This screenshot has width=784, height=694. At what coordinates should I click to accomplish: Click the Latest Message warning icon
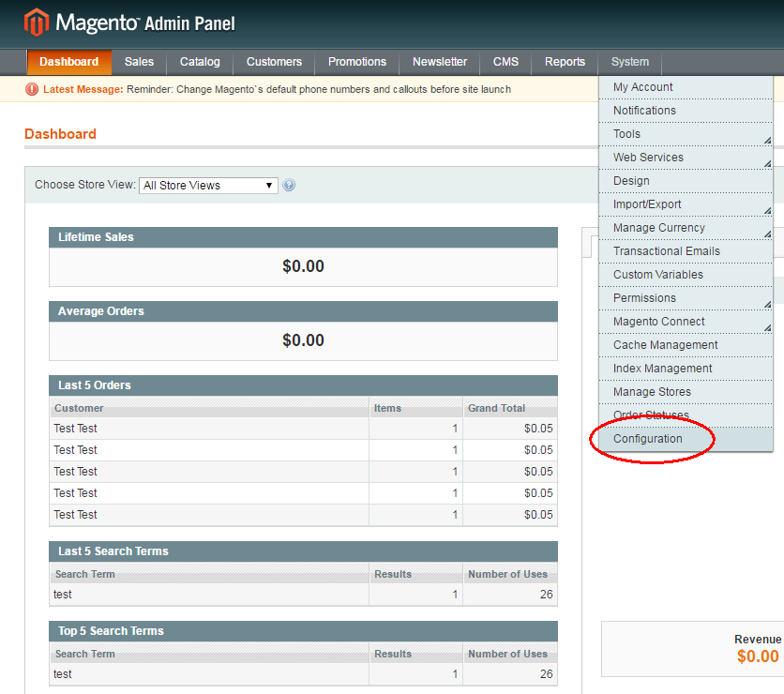32,89
